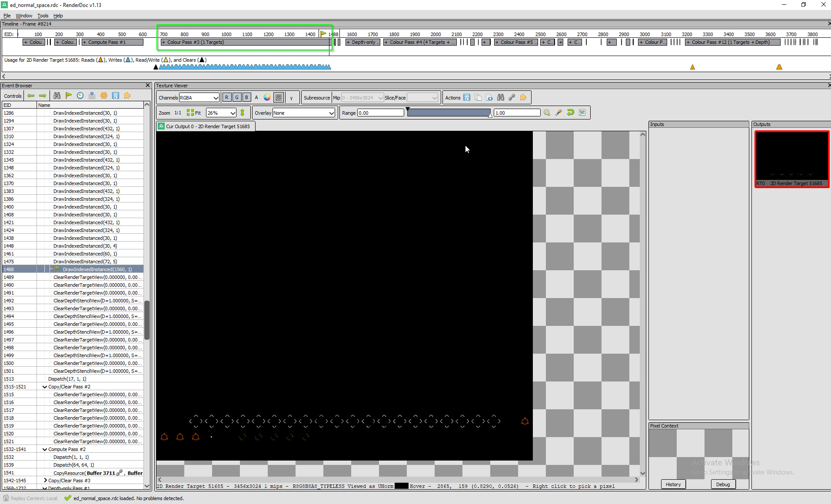Open the Channels RGBA dropdown

[199, 97]
